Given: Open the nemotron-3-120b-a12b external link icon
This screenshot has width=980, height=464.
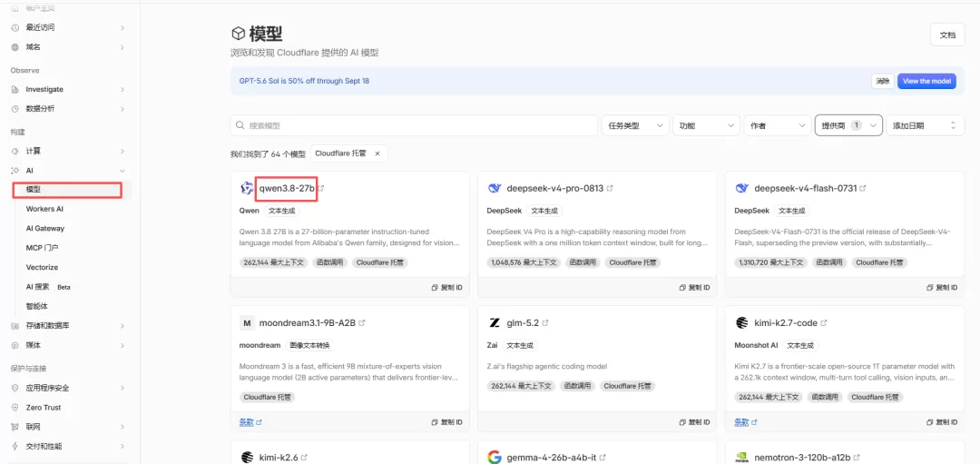Looking at the screenshot, I should coord(858,458).
